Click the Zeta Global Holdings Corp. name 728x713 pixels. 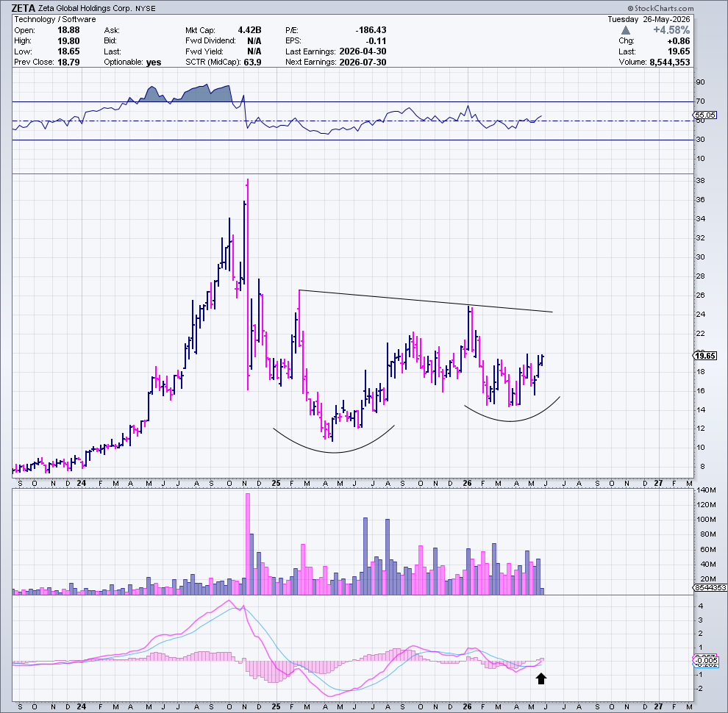click(x=85, y=8)
